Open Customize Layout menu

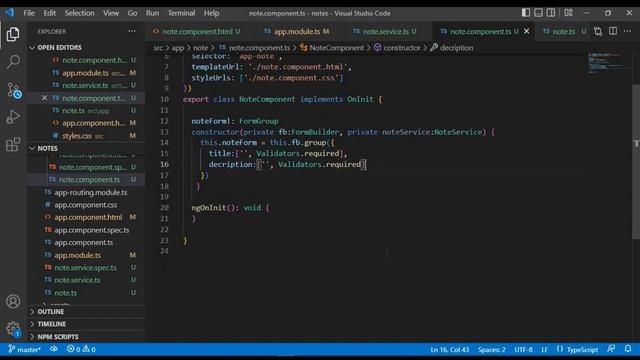569,13
